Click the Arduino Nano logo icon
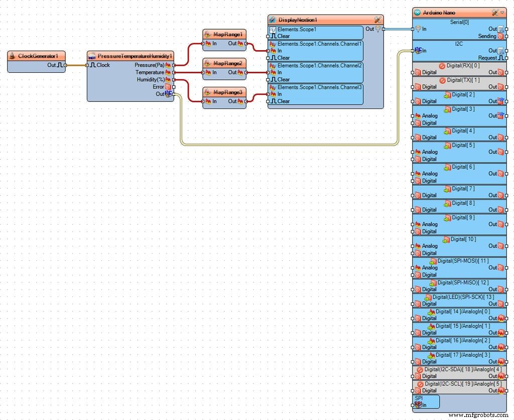The width and height of the screenshot is (514, 420). coord(417,13)
